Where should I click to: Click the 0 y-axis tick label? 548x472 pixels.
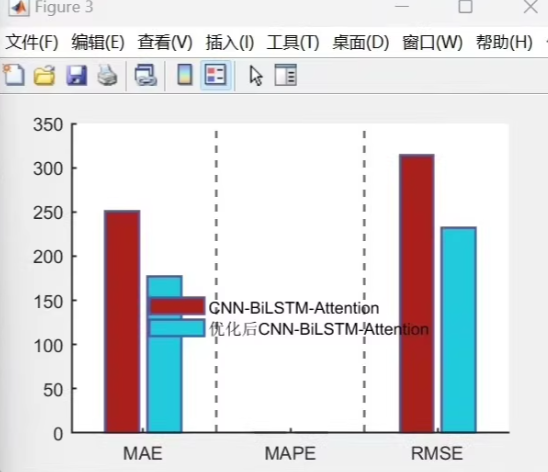(58, 434)
